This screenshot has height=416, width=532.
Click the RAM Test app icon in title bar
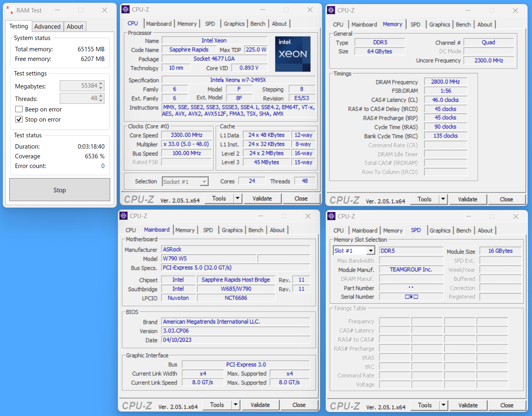click(x=10, y=10)
